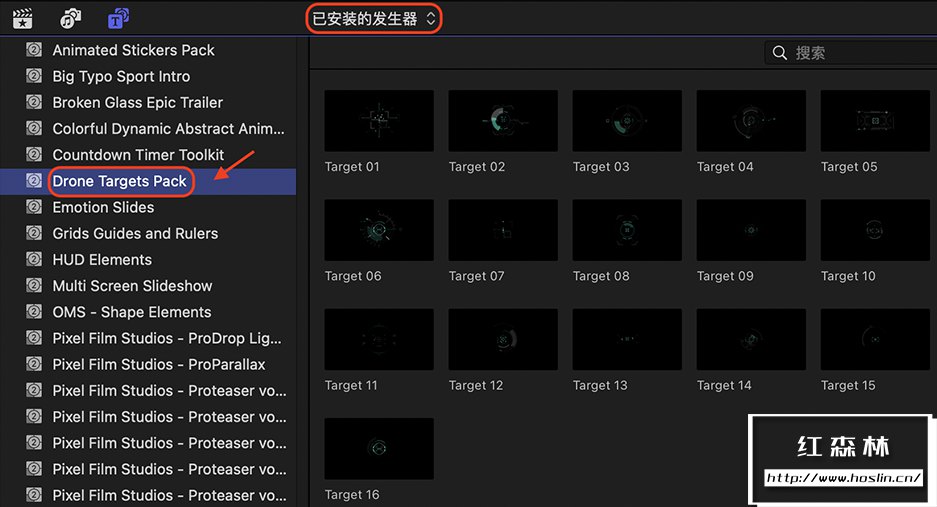Click generator icon beside ProDrop Lig... row
937x507 pixels.
(x=34, y=338)
